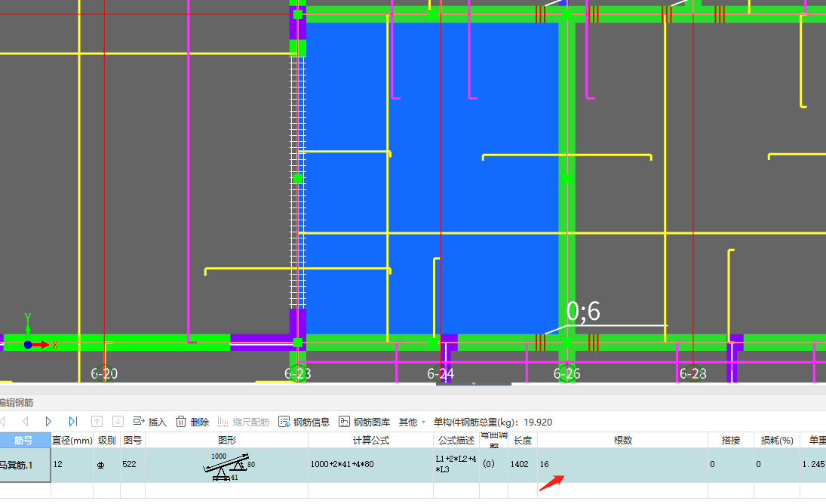The width and height of the screenshot is (826, 504).
Task: Edit the 根数 cell showing 16
Action: coord(622,465)
